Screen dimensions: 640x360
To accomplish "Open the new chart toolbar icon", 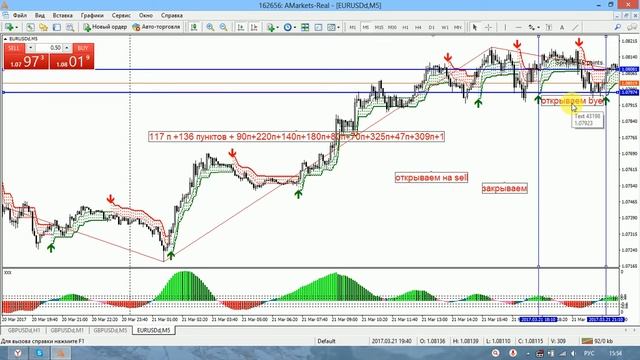I will click(x=8, y=27).
